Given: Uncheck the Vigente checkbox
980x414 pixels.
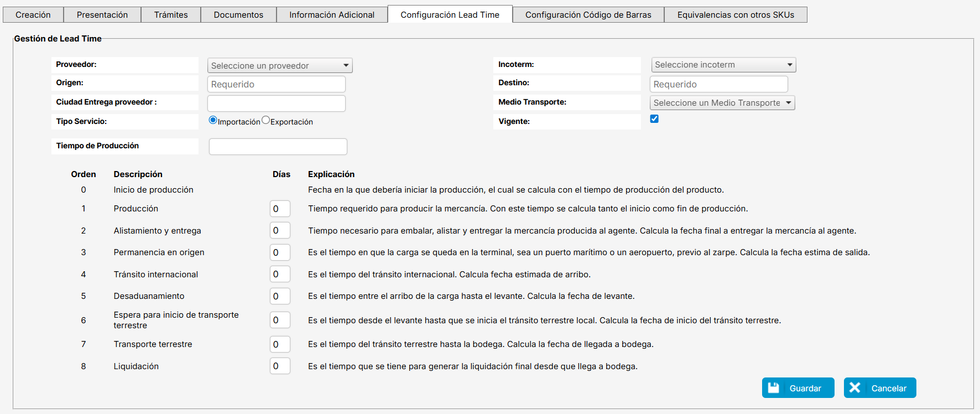Looking at the screenshot, I should [654, 119].
